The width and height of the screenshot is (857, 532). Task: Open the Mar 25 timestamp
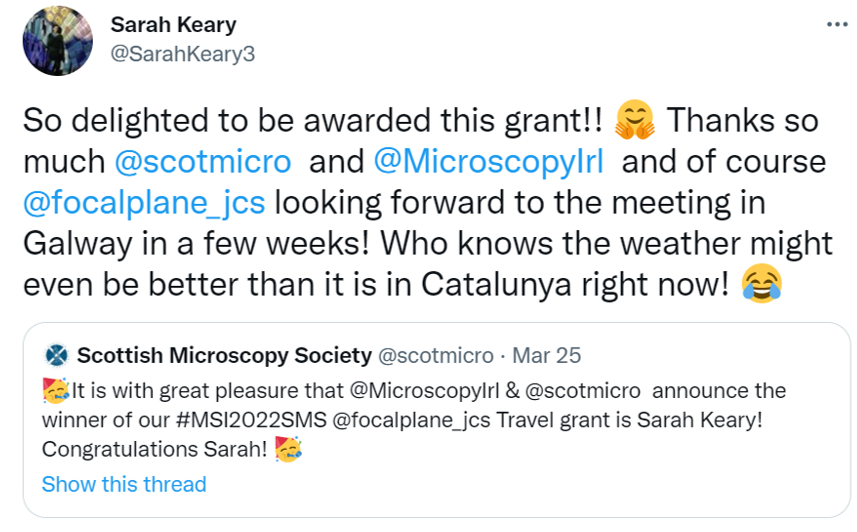546,355
